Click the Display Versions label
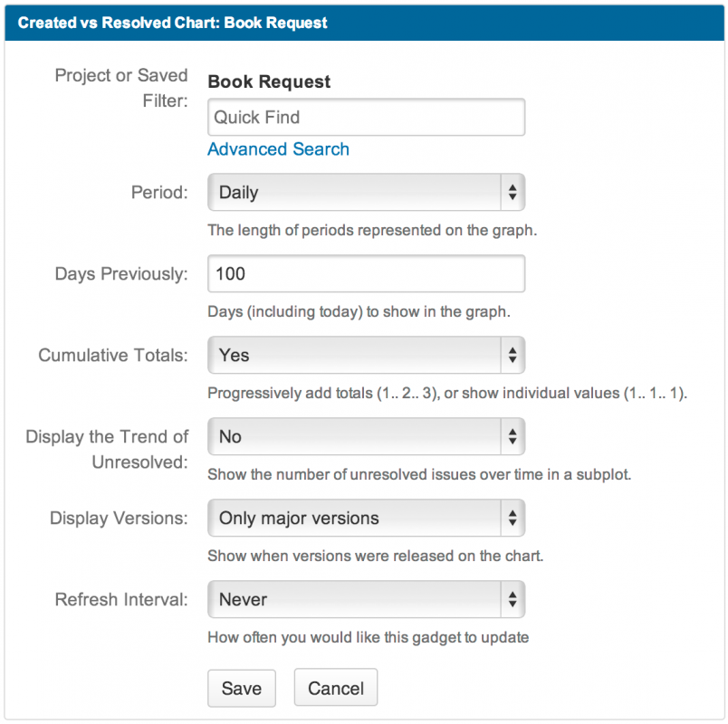The image size is (728, 724). (119, 519)
